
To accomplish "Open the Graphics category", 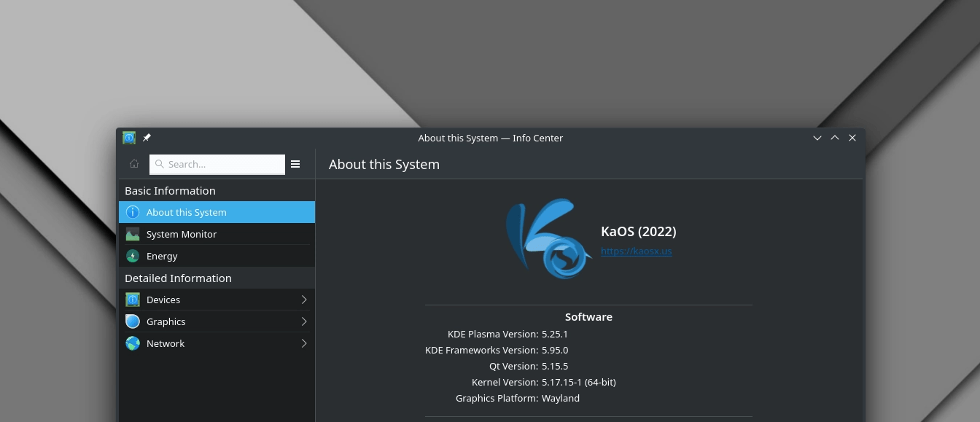I will 217,321.
